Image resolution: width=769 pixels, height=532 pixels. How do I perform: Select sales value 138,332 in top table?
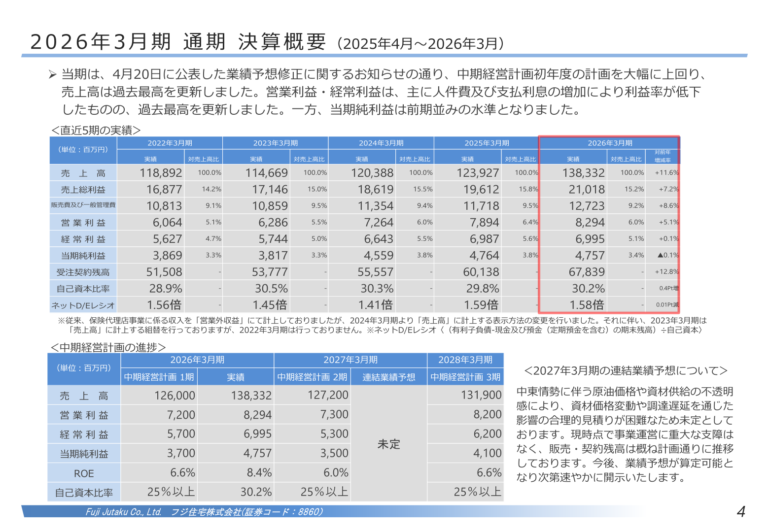pos(584,173)
